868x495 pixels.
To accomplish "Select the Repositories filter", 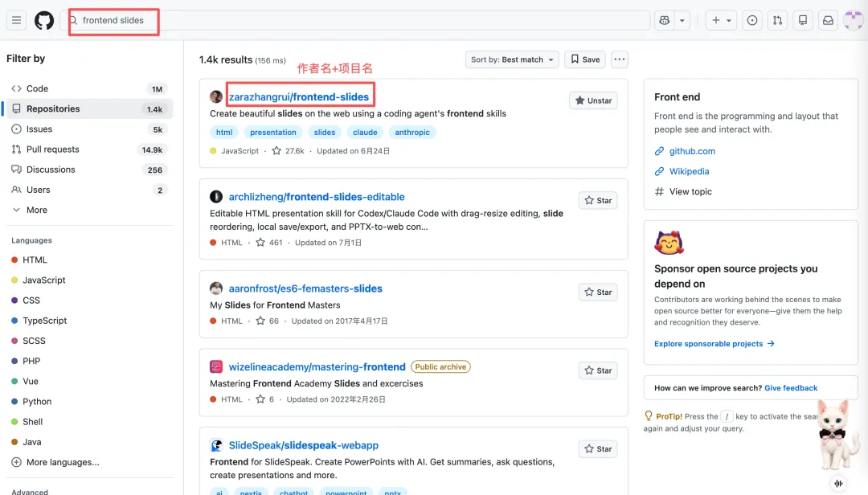I will point(89,109).
